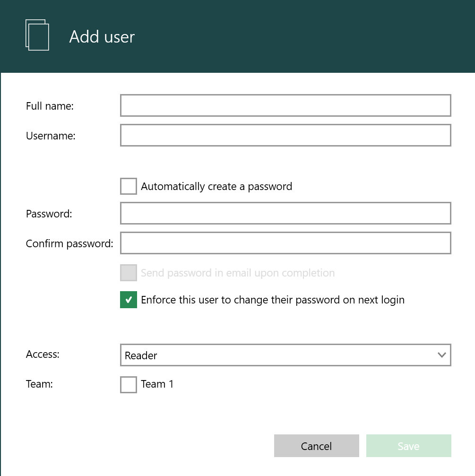Click the Team 1 label text
Viewport: 475px width, 476px height.
pyautogui.click(x=157, y=384)
